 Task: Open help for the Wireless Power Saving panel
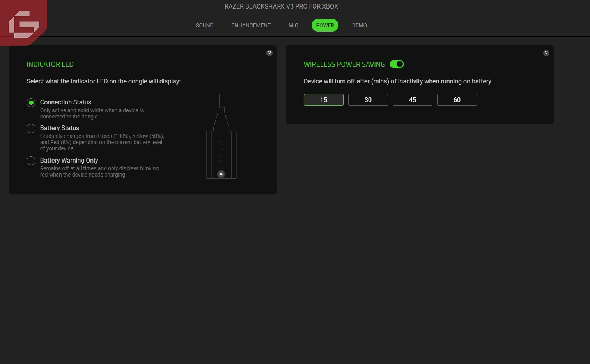click(546, 53)
